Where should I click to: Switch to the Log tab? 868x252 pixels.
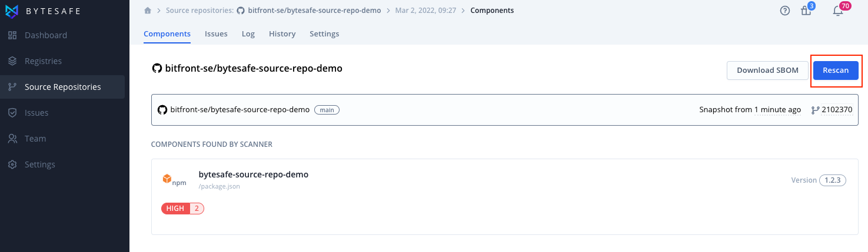pyautogui.click(x=248, y=34)
